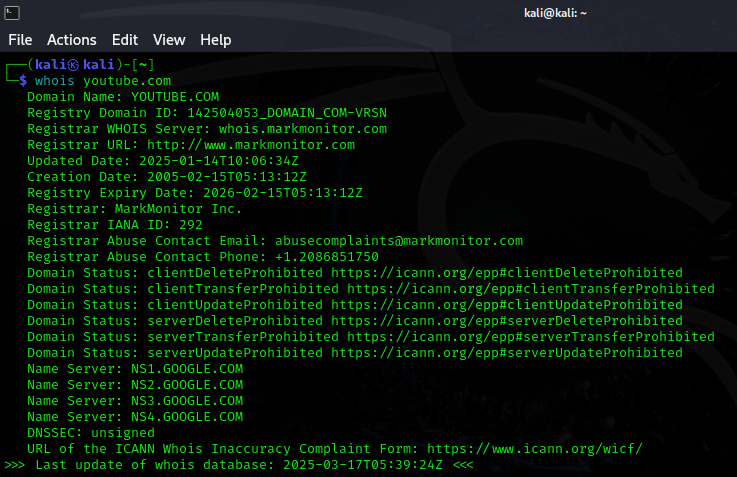This screenshot has height=477, width=737.
Task: Click the Last update of whois database line
Action: point(239,464)
